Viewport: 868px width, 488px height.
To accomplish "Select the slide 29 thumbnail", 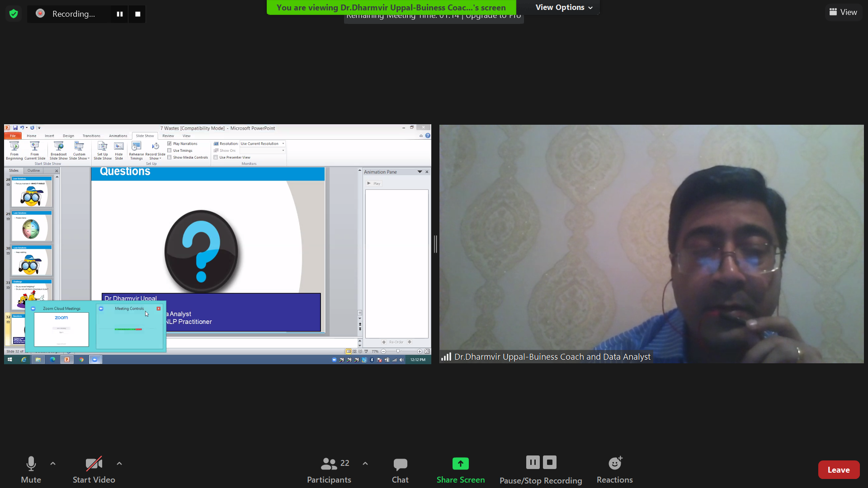I will pyautogui.click(x=32, y=226).
